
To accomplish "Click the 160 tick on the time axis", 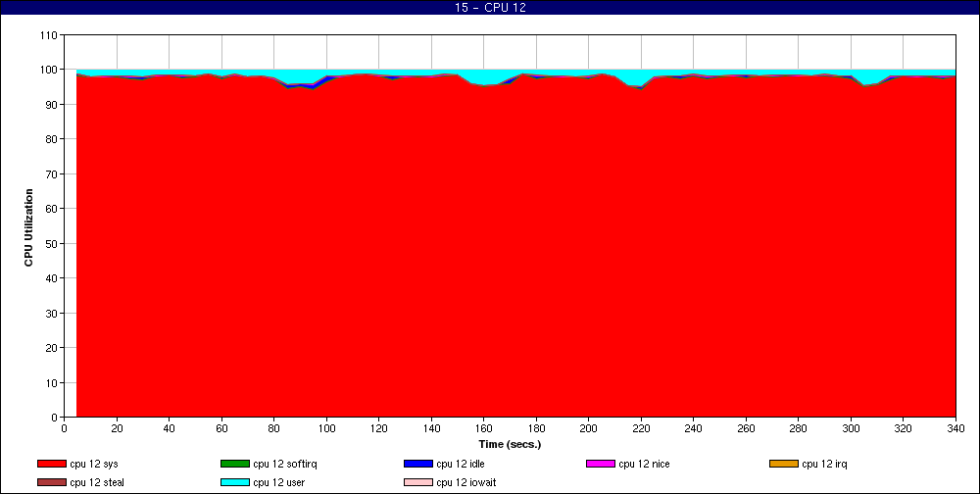I will click(x=484, y=429).
